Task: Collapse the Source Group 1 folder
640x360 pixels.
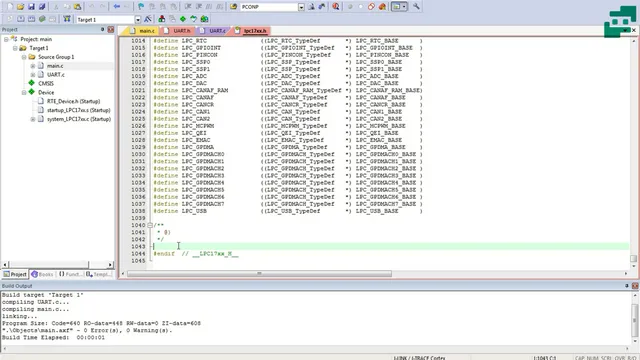Action: [24, 57]
